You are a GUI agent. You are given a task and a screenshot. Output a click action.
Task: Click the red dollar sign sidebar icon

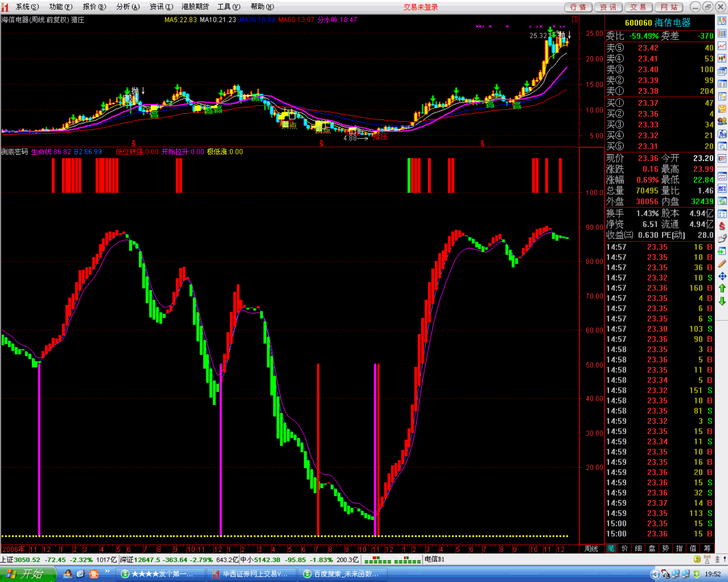click(722, 226)
